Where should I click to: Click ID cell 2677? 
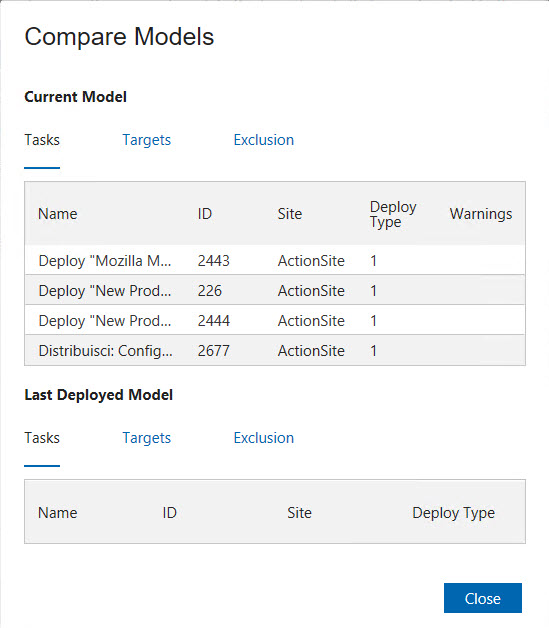213,351
